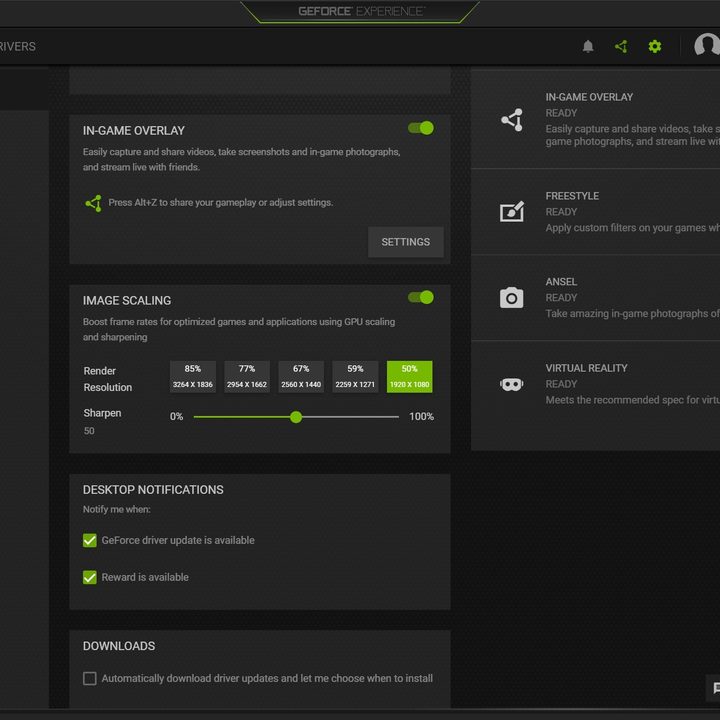The width and height of the screenshot is (720, 720).
Task: Click the 0% sharpen label
Action: (x=176, y=416)
